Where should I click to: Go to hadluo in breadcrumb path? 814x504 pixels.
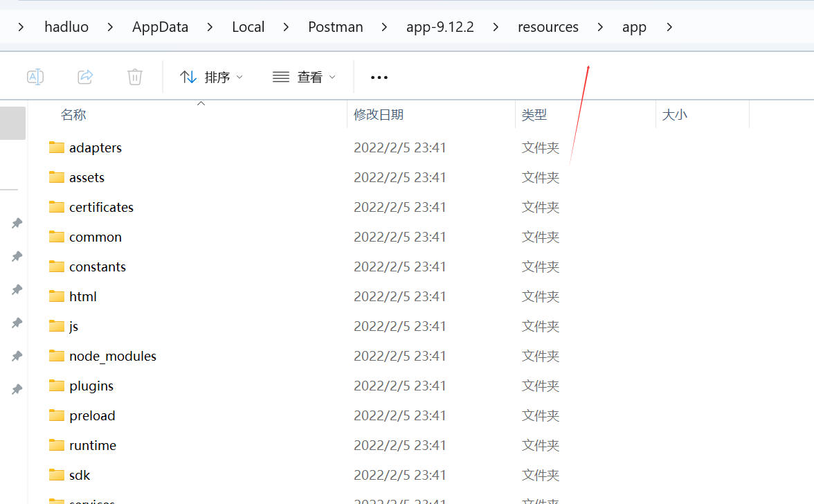[66, 27]
